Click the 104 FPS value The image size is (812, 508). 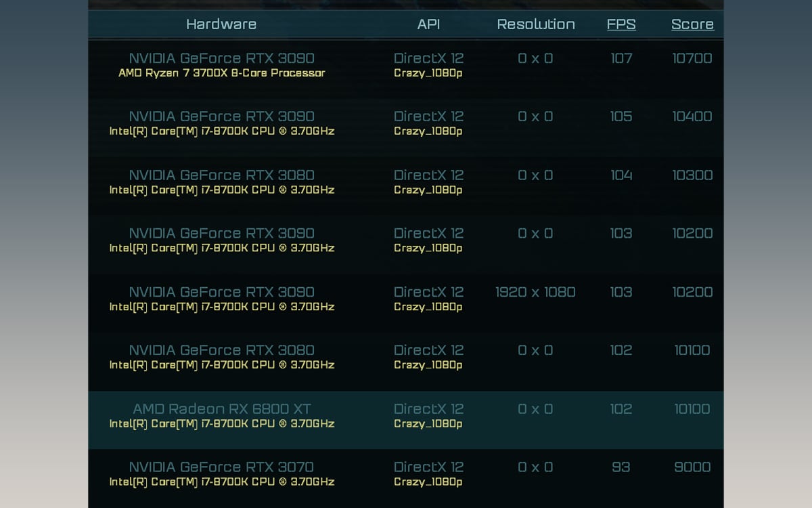(621, 175)
